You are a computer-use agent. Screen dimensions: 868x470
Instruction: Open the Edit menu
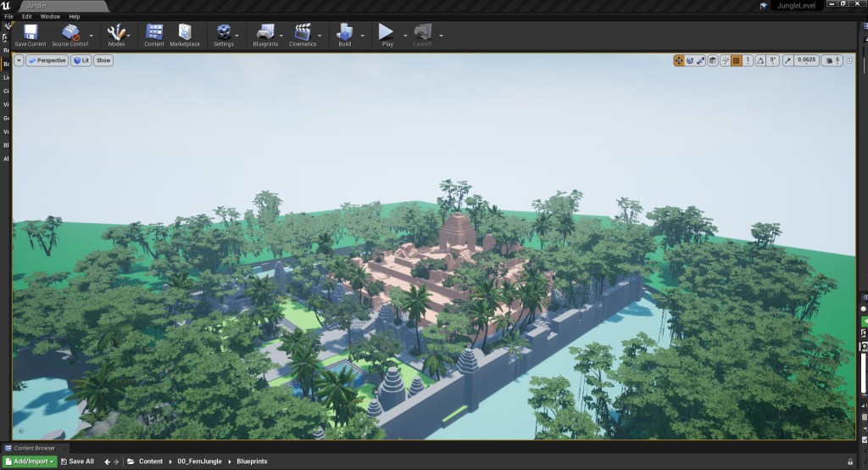coord(27,16)
